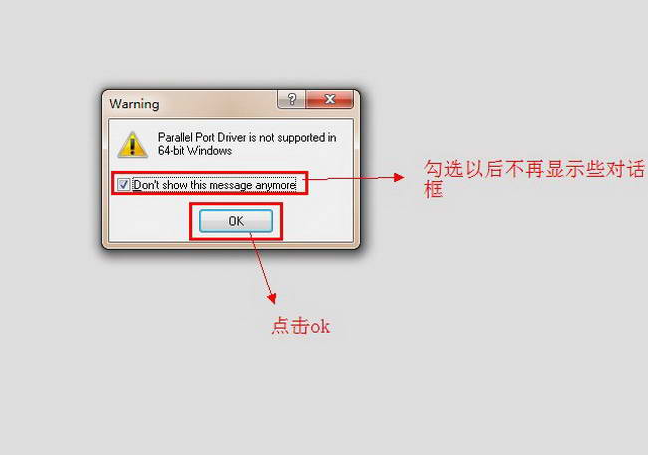Click the red arrowhead pointing down to "点击ok"

point(272,298)
